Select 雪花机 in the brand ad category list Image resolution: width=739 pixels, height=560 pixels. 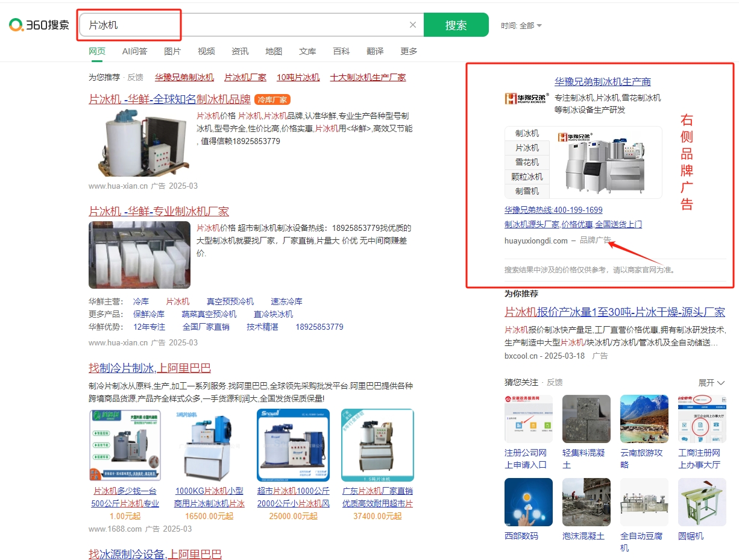[527, 162]
